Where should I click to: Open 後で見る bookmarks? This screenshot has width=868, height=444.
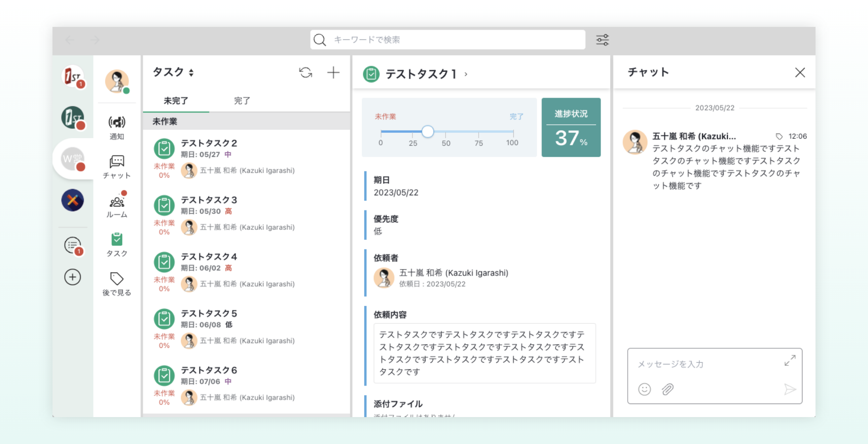click(x=117, y=284)
